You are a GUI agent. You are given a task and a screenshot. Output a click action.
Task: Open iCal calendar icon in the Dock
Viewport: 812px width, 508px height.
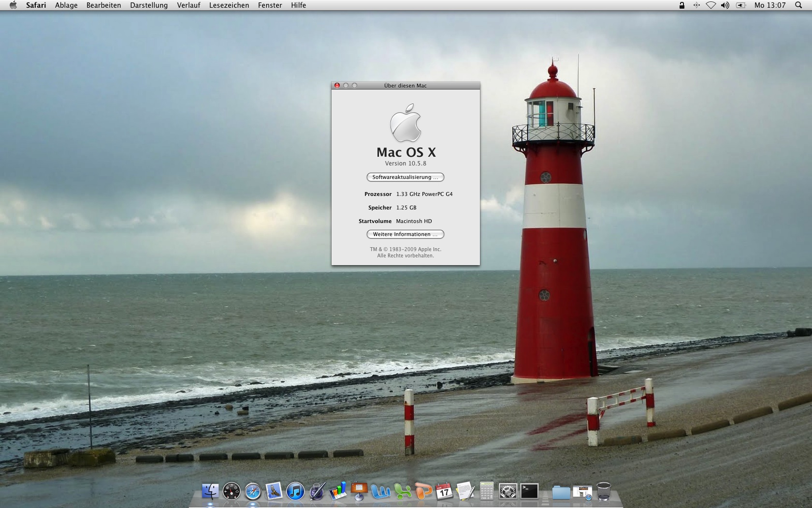444,492
